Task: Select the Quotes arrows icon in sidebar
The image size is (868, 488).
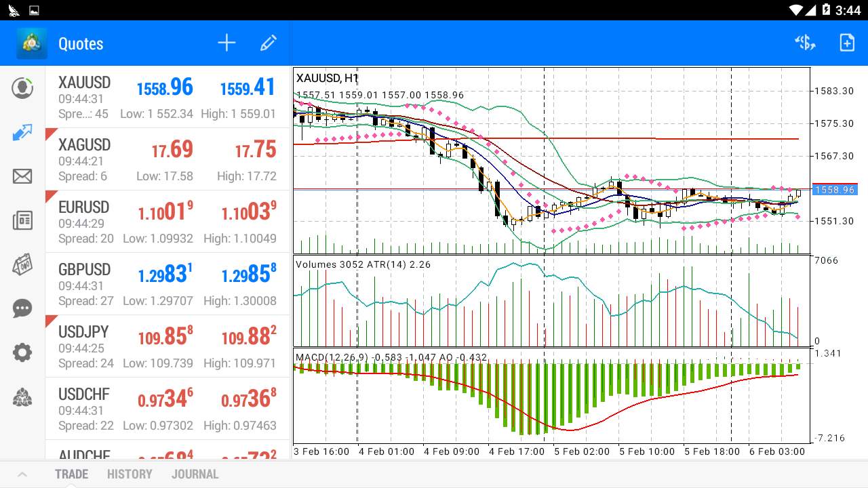Action: point(22,132)
